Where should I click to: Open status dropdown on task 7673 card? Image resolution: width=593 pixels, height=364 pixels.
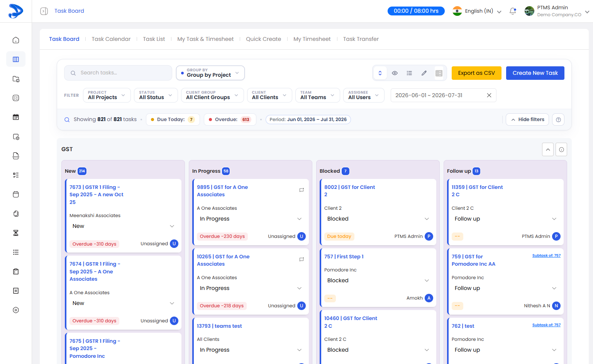(x=124, y=226)
